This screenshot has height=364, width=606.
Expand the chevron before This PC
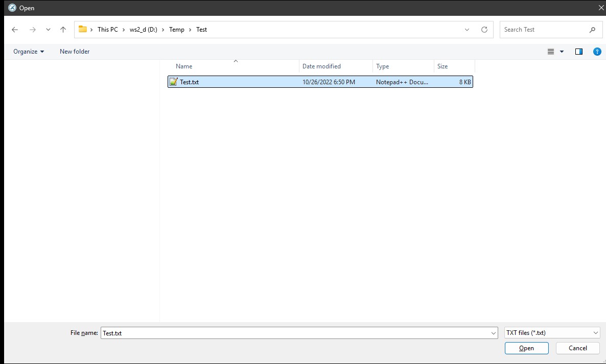pos(91,30)
